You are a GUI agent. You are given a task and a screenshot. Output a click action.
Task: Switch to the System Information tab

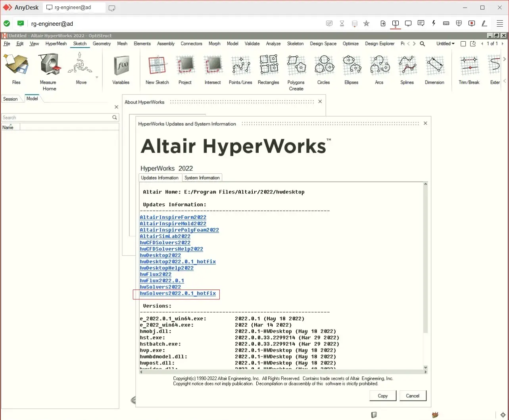[202, 178]
